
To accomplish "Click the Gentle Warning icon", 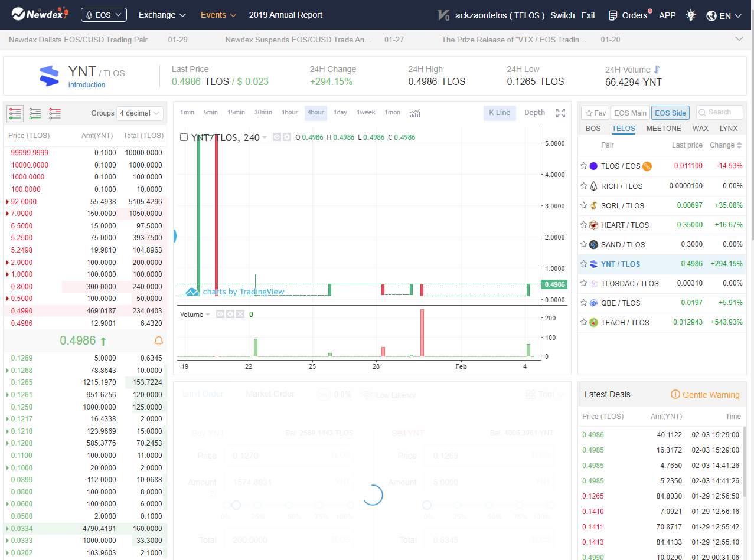I will (x=675, y=394).
